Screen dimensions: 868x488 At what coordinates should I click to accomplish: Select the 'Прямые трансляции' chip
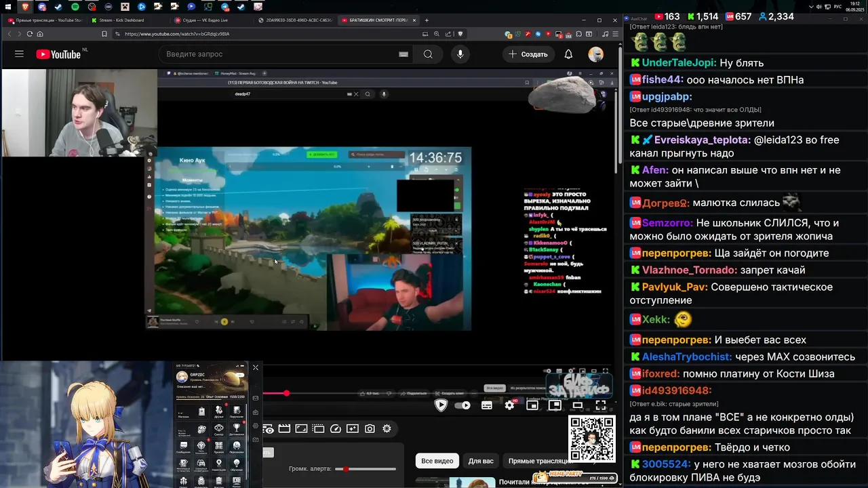click(539, 461)
